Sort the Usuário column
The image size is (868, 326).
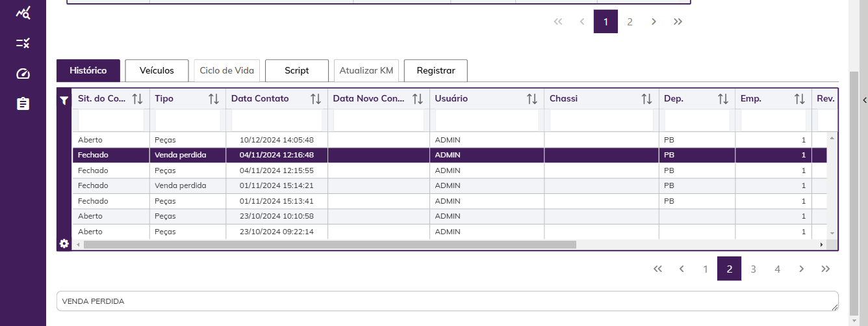coord(532,99)
